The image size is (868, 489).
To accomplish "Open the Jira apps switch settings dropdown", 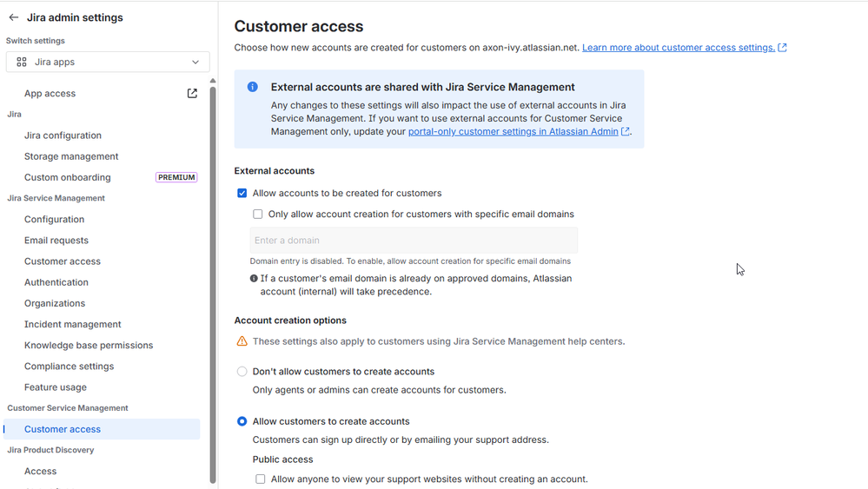I will click(x=108, y=63).
